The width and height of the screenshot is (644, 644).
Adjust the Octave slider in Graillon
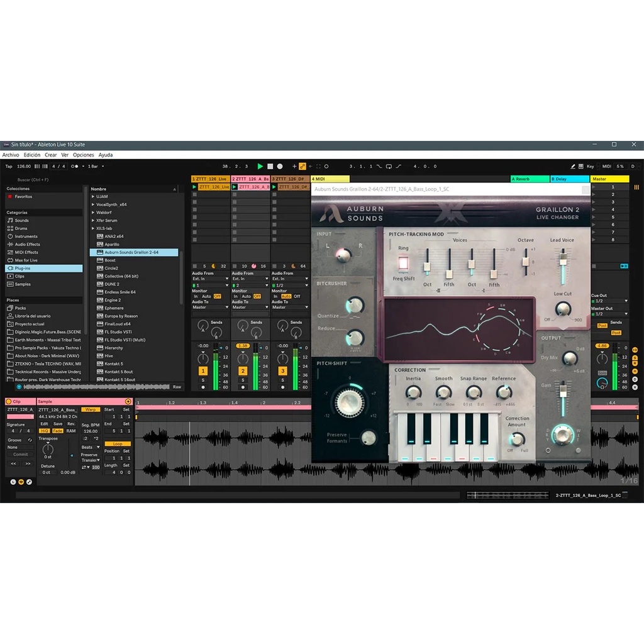pos(525,262)
